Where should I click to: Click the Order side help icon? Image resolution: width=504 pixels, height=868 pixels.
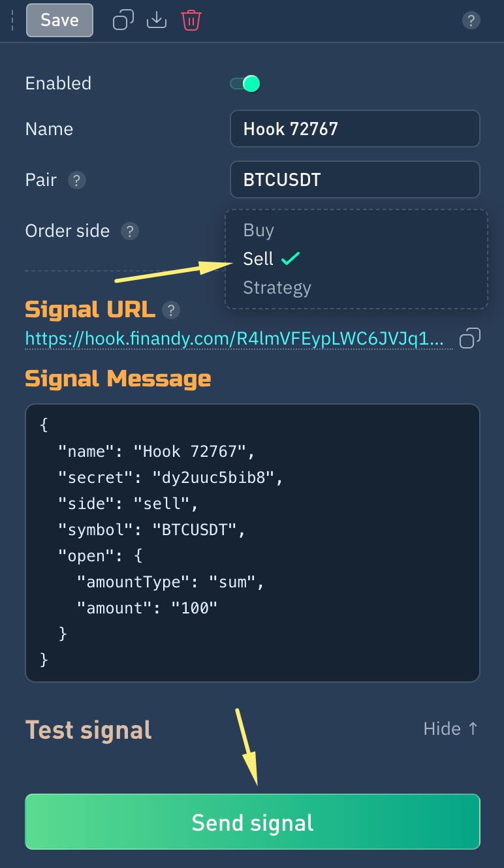point(130,231)
